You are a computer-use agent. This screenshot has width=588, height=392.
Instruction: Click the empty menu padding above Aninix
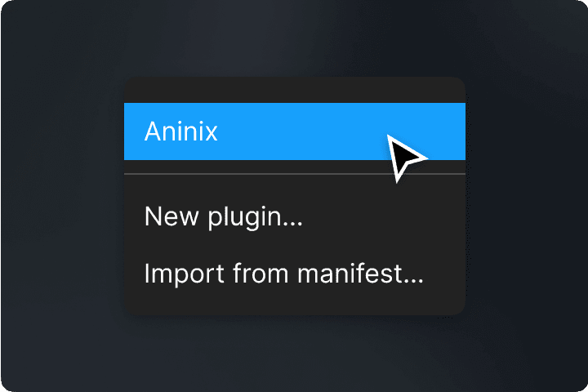pos(294,90)
